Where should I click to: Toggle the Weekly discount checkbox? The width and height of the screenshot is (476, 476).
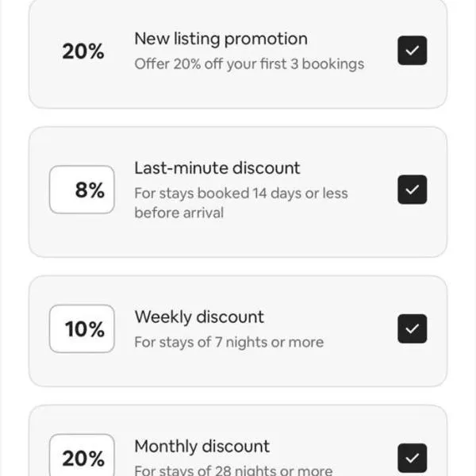click(412, 328)
